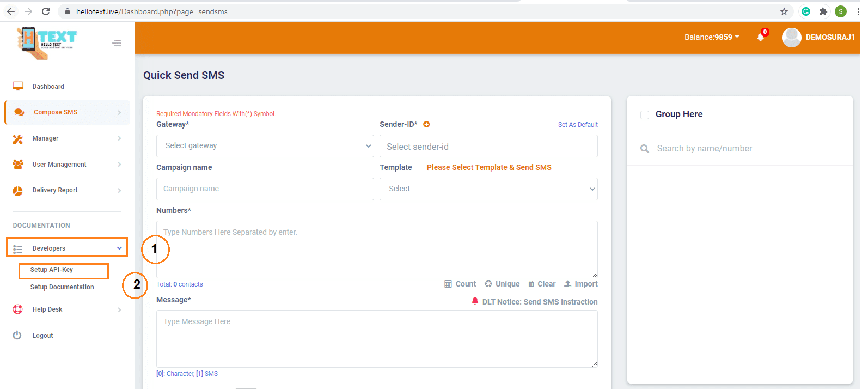Image resolution: width=868 pixels, height=389 pixels.
Task: Click the Hello Text logo
Action: [x=47, y=42]
